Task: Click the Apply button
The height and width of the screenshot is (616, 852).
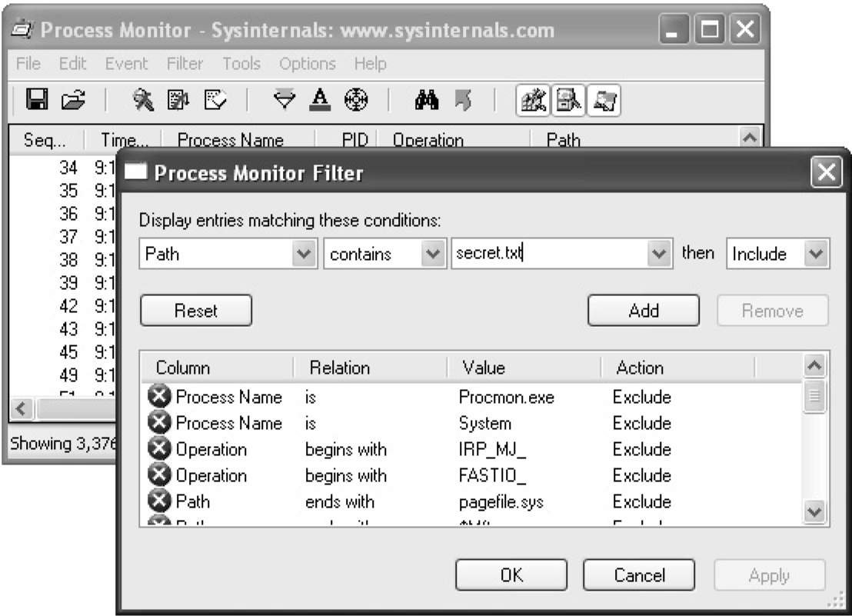Action: click(770, 574)
